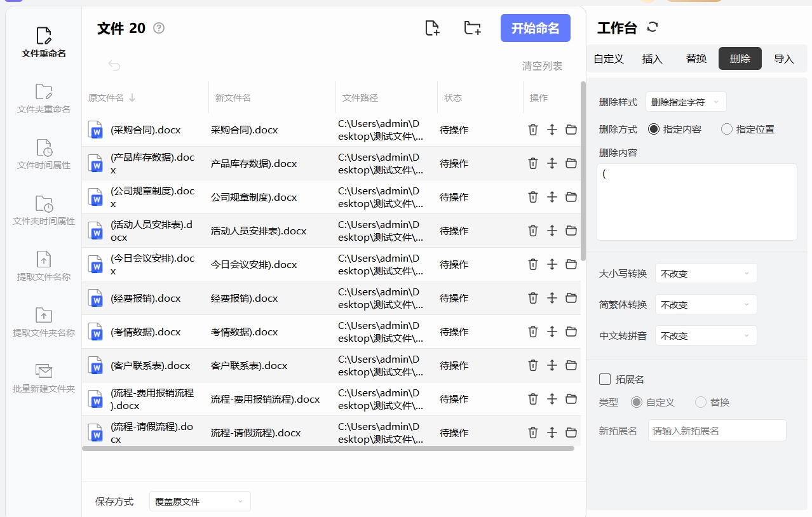This screenshot has height=517, width=812.
Task: Click the add file icon
Action: (x=432, y=28)
